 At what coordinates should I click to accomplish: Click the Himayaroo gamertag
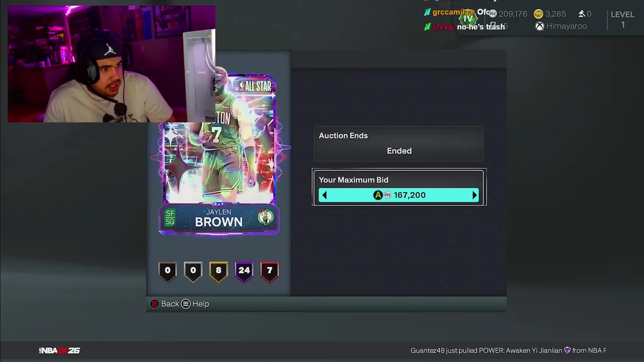567,26
